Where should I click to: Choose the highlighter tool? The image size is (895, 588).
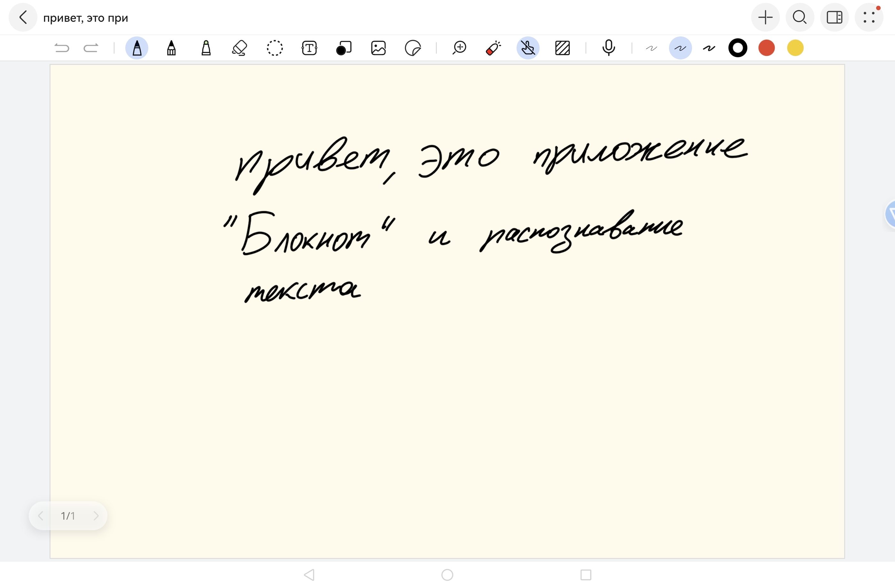(x=206, y=48)
